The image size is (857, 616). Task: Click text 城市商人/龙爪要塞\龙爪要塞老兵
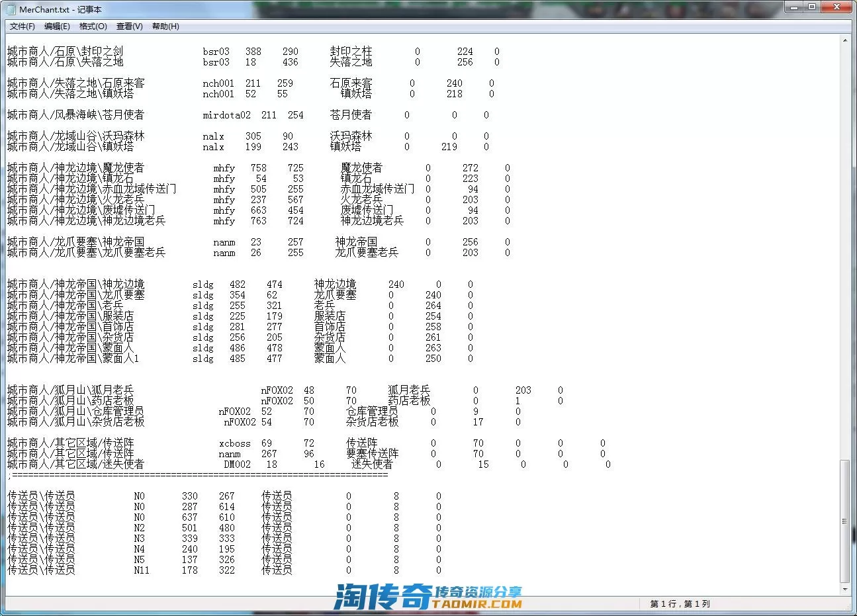(86, 253)
